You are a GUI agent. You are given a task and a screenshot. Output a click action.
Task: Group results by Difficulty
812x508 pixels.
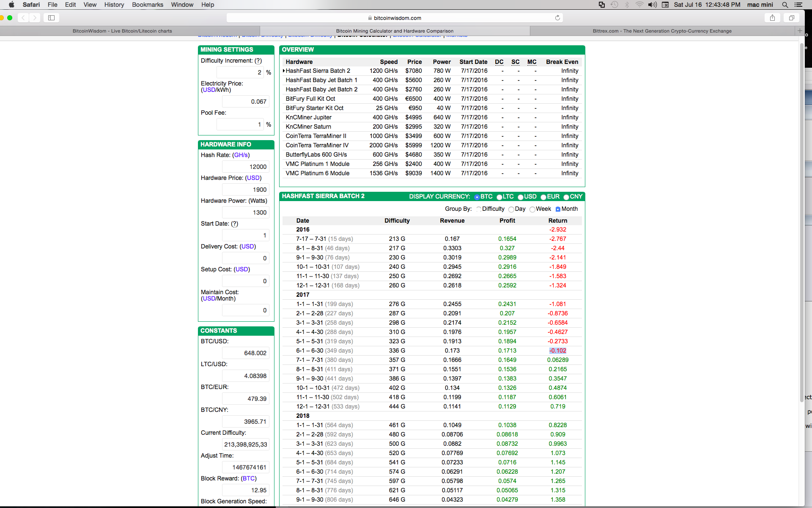479,209
